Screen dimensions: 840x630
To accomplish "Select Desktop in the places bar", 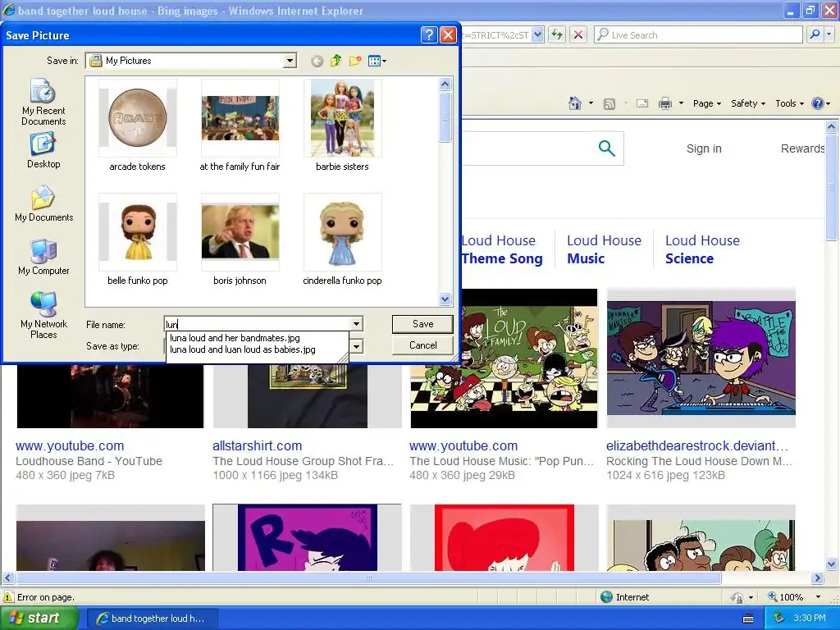I will pyautogui.click(x=43, y=151).
